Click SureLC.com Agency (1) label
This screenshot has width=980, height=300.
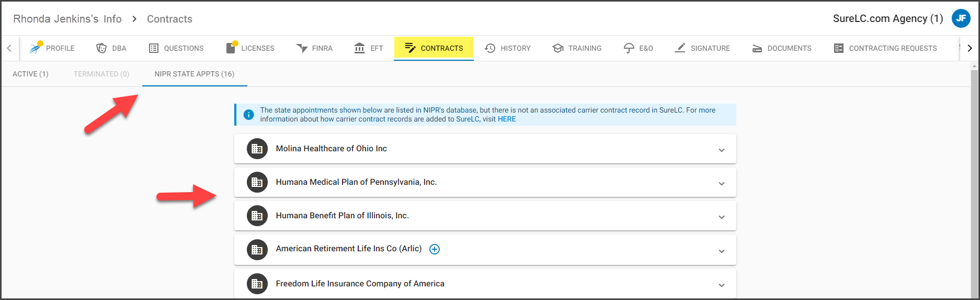tap(888, 18)
